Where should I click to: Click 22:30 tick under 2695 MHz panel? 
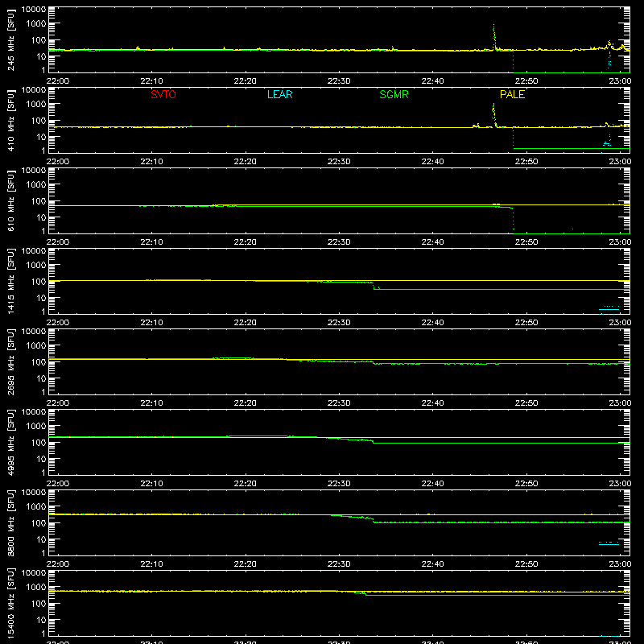[x=339, y=403]
